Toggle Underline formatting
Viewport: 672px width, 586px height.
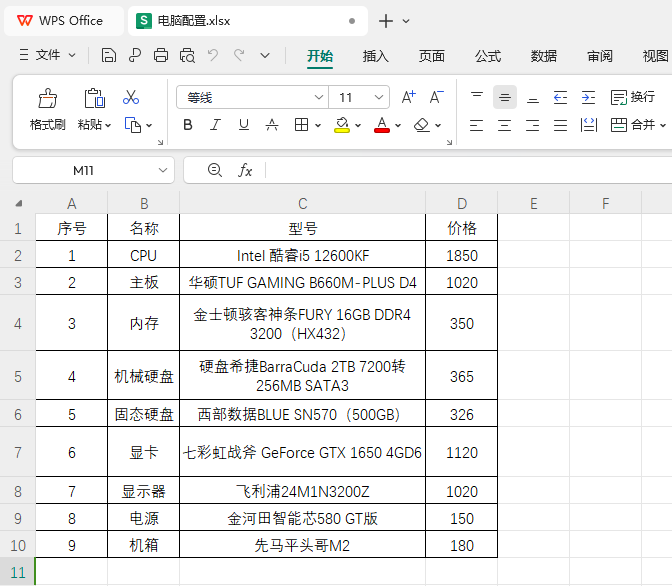244,125
